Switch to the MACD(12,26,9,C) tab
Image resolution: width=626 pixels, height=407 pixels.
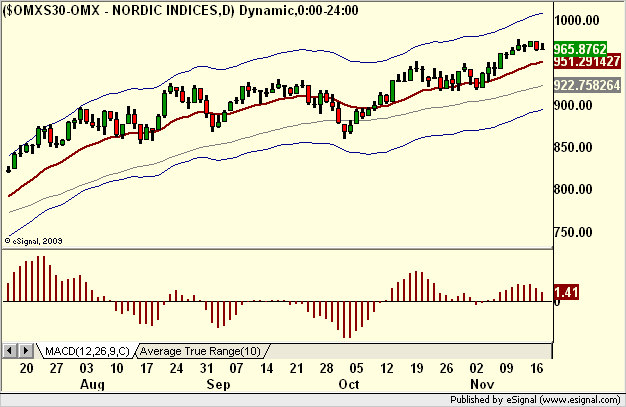click(x=87, y=351)
